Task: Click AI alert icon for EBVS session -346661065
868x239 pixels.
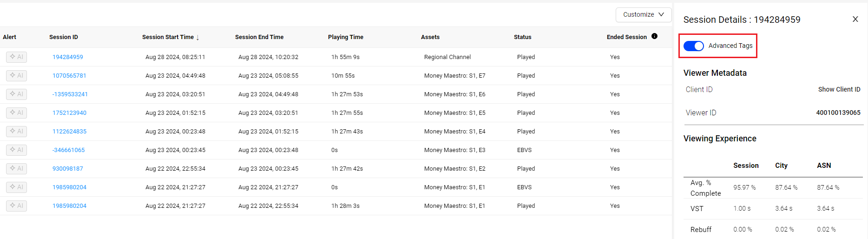Action: point(16,150)
